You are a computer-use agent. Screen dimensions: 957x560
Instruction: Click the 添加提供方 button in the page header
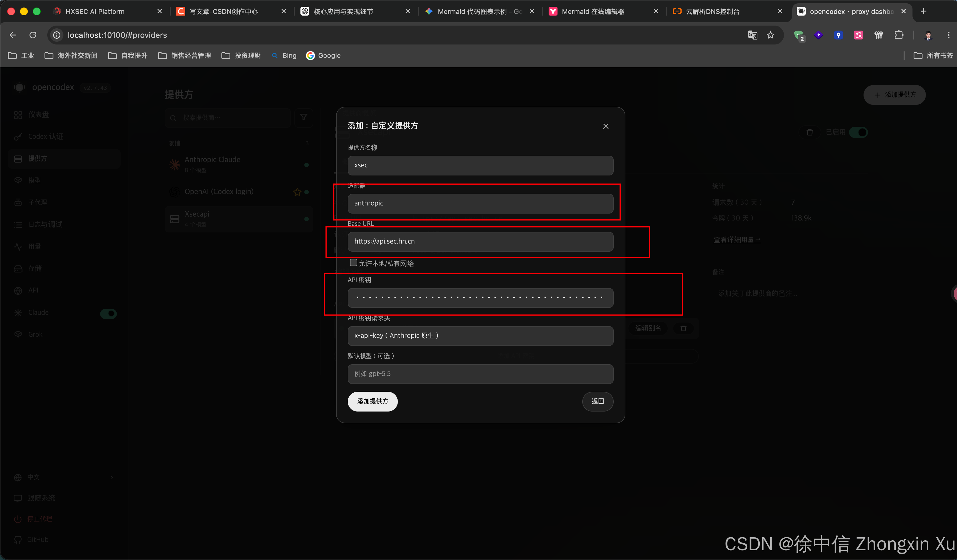[894, 95]
